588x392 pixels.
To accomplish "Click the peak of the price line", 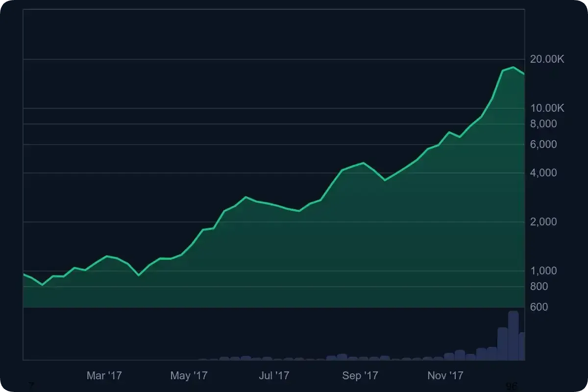I will (x=512, y=66).
